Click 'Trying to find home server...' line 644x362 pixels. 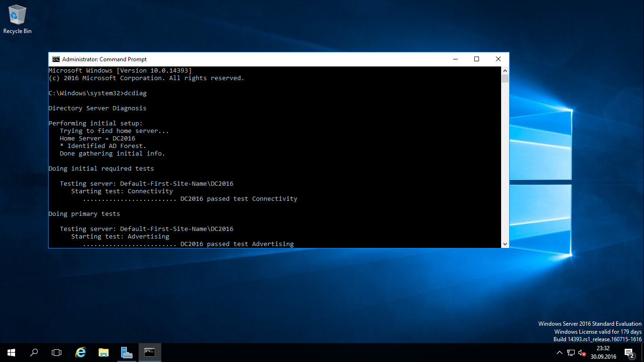tap(115, 131)
